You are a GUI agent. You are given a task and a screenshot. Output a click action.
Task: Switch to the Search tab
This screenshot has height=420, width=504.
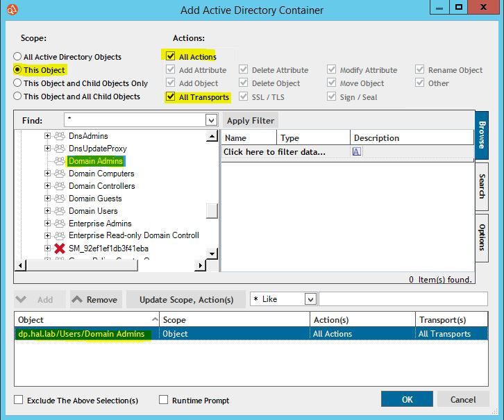pyautogui.click(x=482, y=186)
